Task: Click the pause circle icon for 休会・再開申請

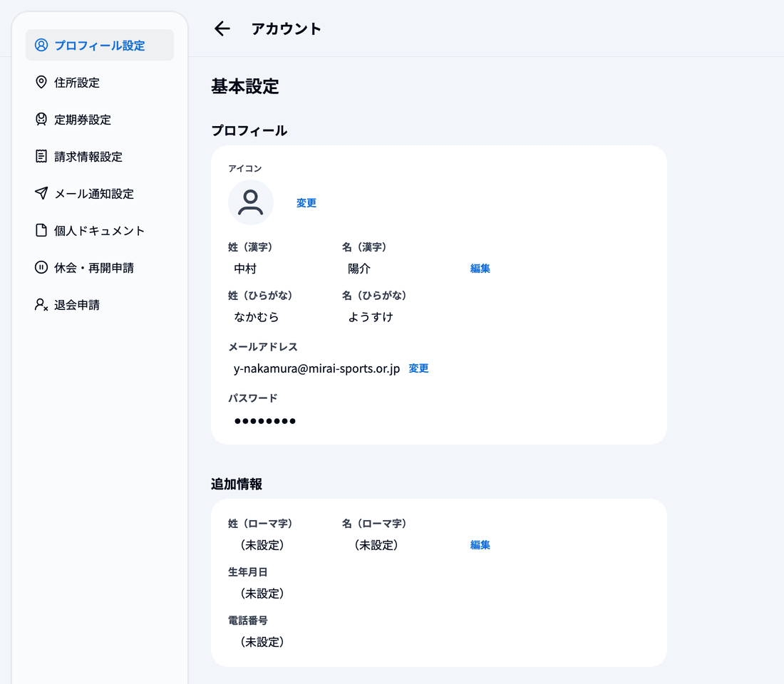Action: [x=41, y=267]
